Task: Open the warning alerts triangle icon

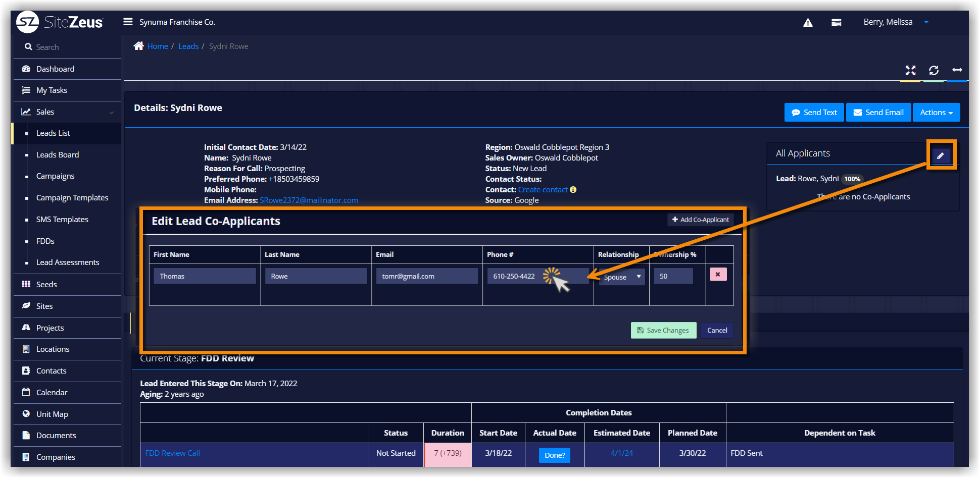Action: 808,23
